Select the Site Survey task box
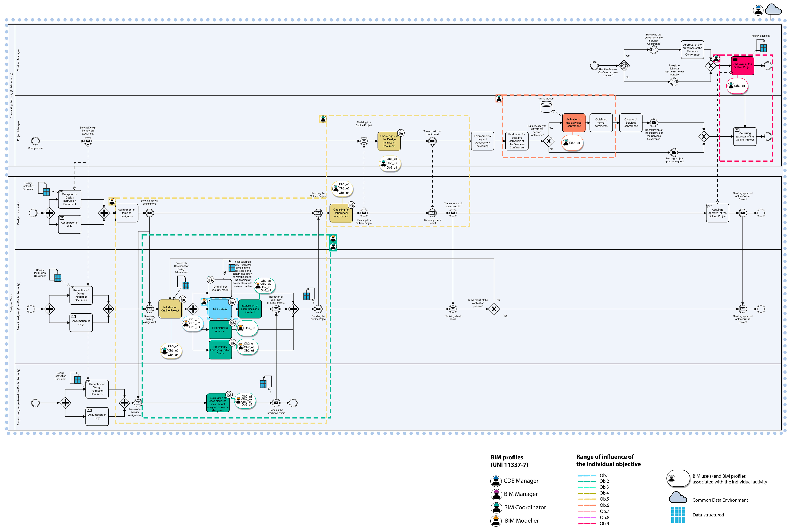Screen dimensions: 792x532 click(220, 309)
